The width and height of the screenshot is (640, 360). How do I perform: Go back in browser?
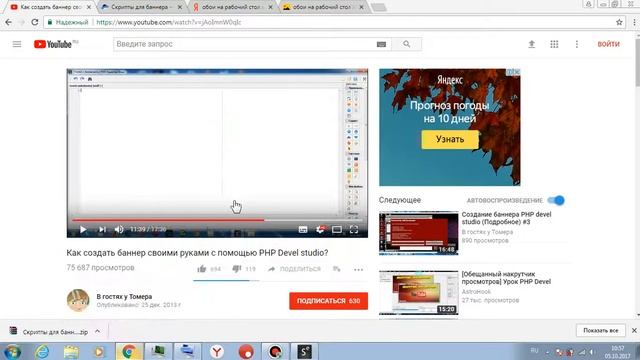[9, 22]
